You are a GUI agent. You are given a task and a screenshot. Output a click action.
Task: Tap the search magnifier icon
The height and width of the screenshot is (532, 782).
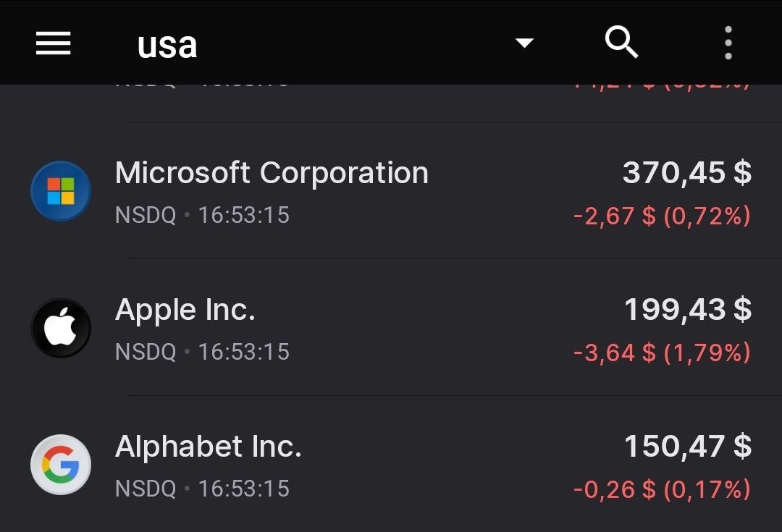point(621,43)
